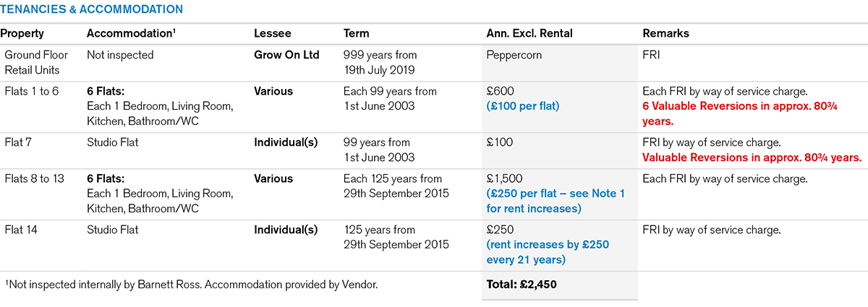Click the Accommodation column header
The height and width of the screenshot is (307, 868).
[x=130, y=33]
